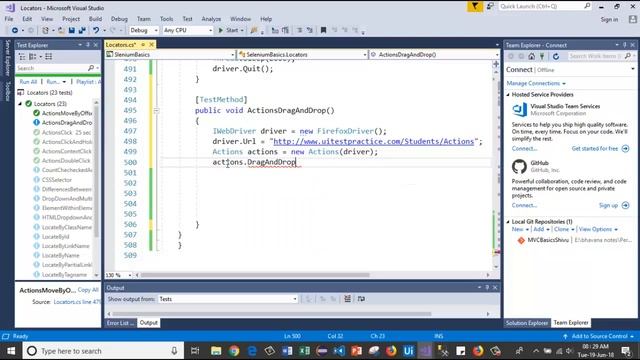The image size is (640, 360).
Task: Toggle auto-hide pin on Output panel
Action: point(487,288)
